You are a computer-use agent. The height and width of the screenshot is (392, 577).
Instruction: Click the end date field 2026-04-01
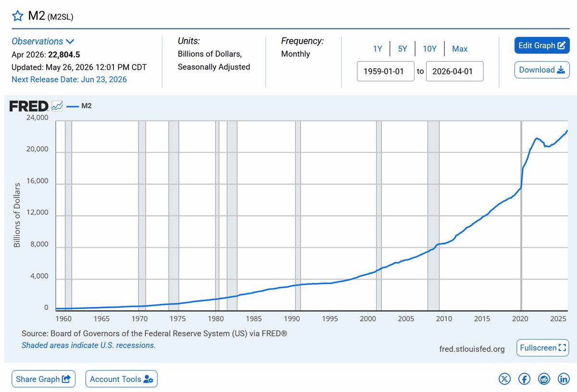tap(454, 71)
